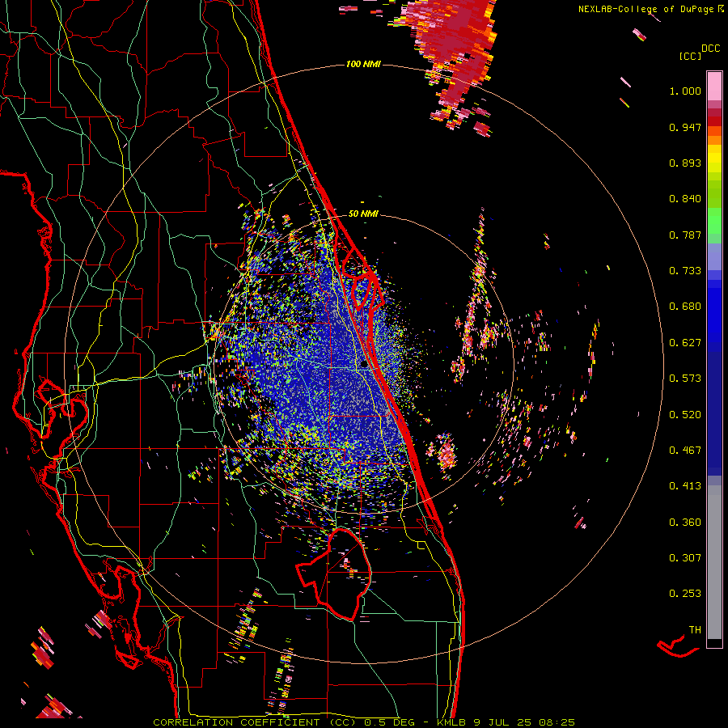Select the 0.733 legend value
Screen dimensions: 728x728
685,271
